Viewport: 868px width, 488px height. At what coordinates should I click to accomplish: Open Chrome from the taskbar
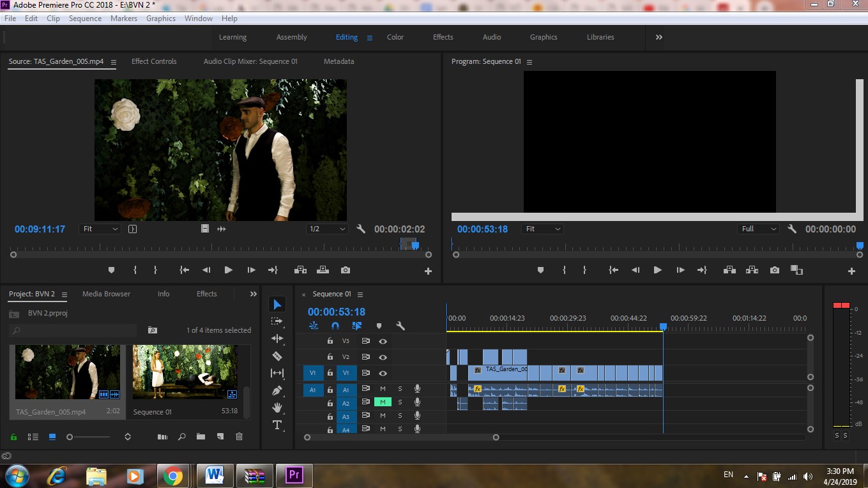click(172, 476)
